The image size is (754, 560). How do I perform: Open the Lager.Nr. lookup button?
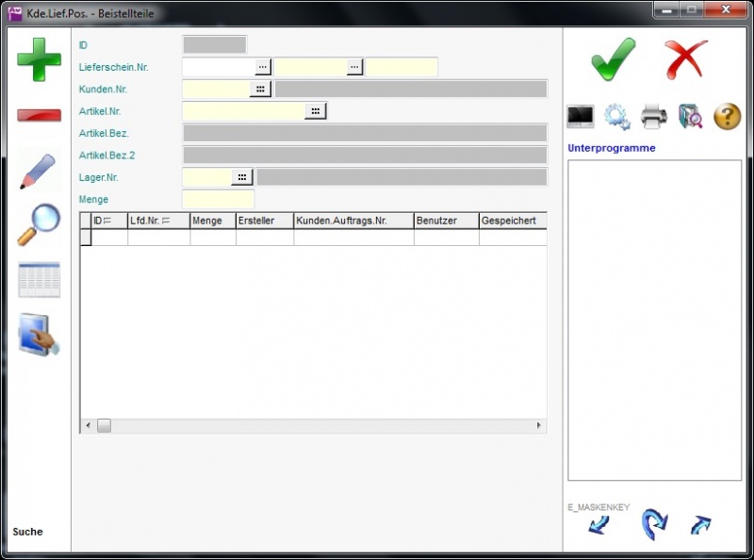pos(242,177)
